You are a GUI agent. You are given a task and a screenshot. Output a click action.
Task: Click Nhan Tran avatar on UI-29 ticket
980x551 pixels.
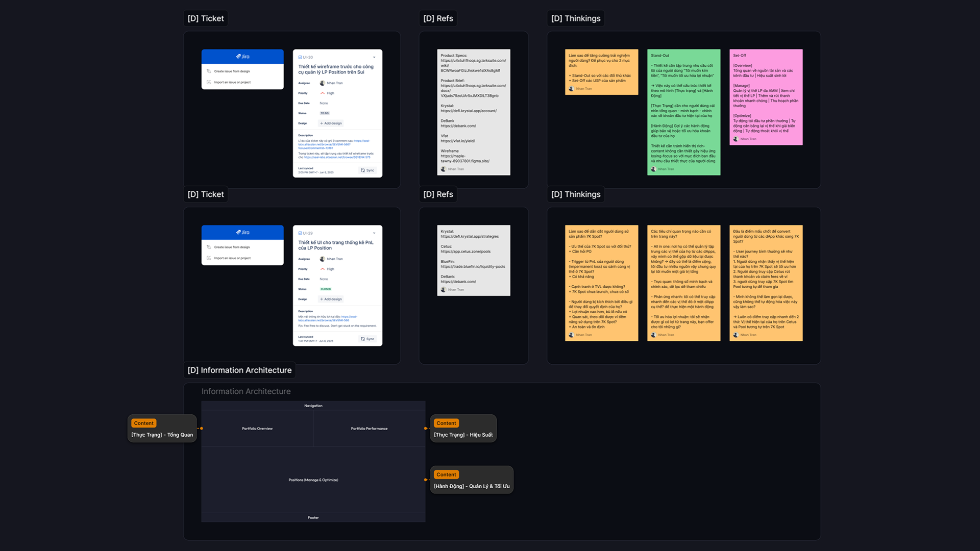coord(323,259)
